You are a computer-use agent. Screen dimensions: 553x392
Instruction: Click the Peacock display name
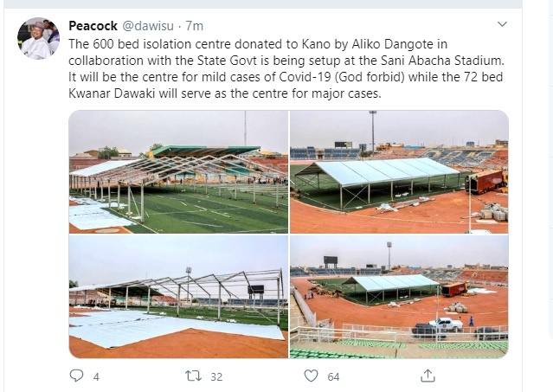93,25
